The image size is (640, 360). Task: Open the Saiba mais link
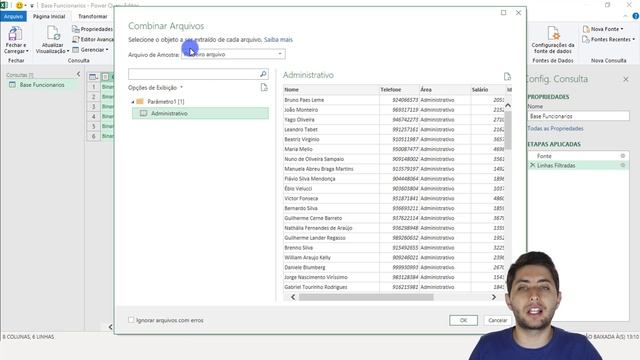pyautogui.click(x=278, y=40)
